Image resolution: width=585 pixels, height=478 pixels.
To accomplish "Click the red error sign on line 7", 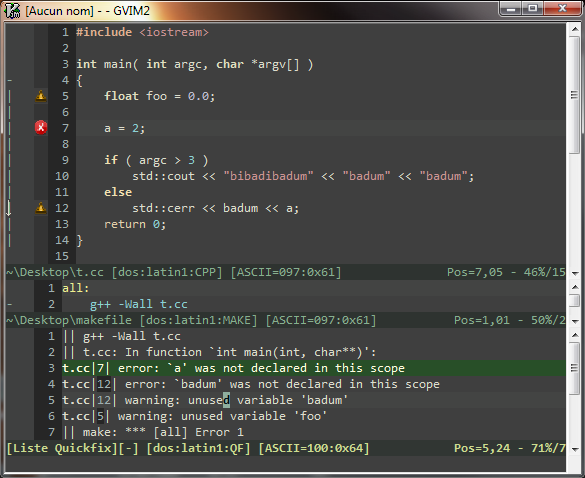I will pyautogui.click(x=41, y=128).
